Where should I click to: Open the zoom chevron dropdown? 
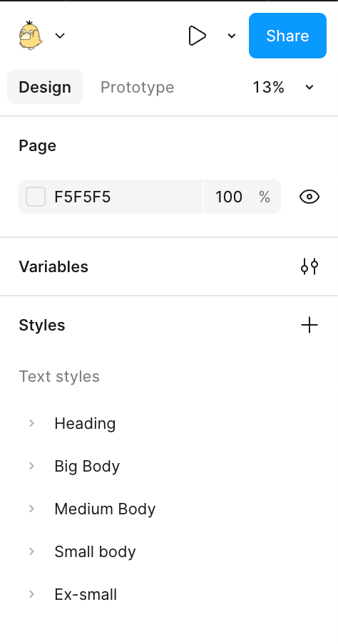(309, 87)
